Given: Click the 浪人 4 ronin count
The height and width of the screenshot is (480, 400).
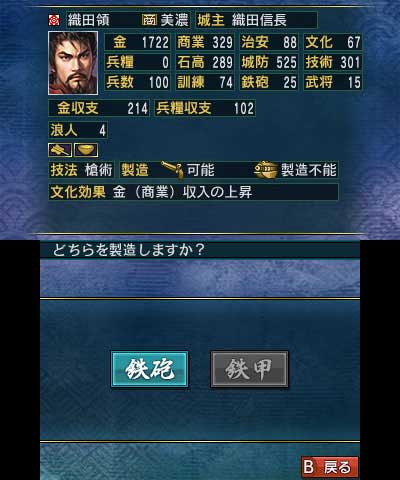Looking at the screenshot, I should [78, 130].
